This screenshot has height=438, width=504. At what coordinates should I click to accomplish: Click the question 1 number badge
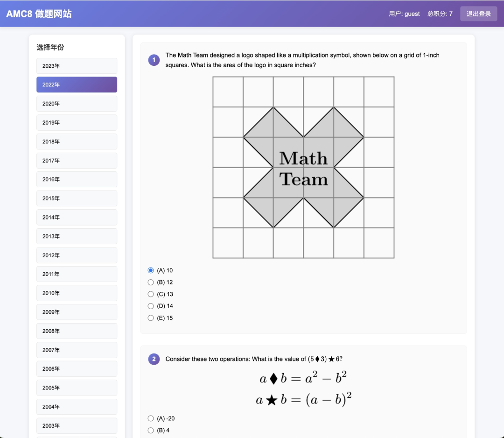154,60
